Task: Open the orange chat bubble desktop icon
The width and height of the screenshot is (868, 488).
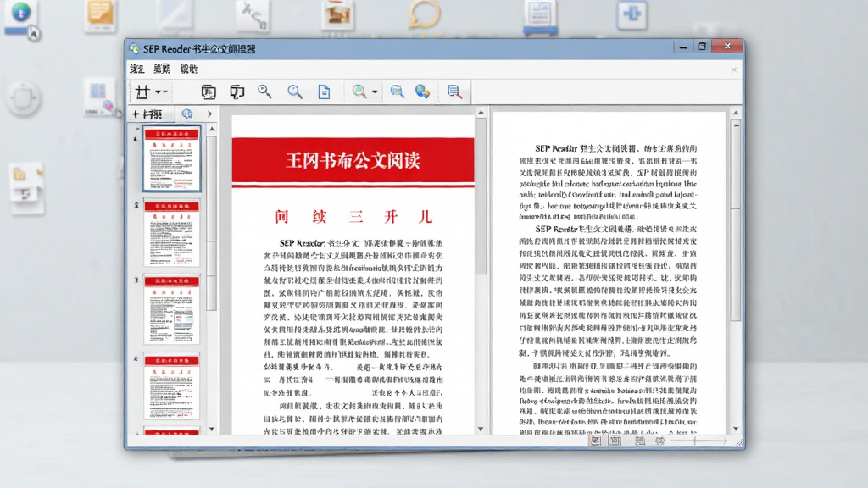Action: (x=425, y=15)
